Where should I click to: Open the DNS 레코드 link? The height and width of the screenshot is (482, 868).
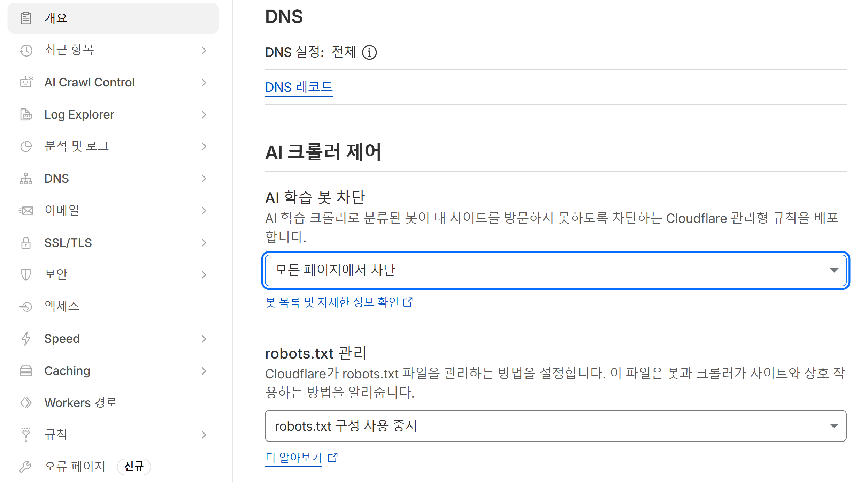click(299, 87)
